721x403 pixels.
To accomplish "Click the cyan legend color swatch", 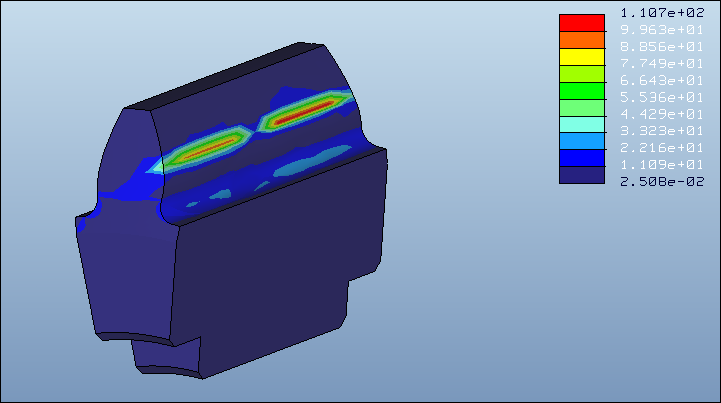I will tap(582, 125).
